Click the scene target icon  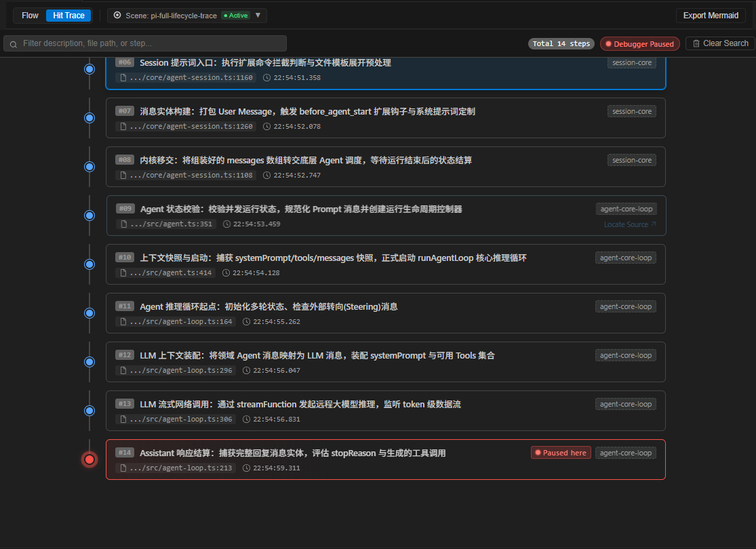[117, 16]
